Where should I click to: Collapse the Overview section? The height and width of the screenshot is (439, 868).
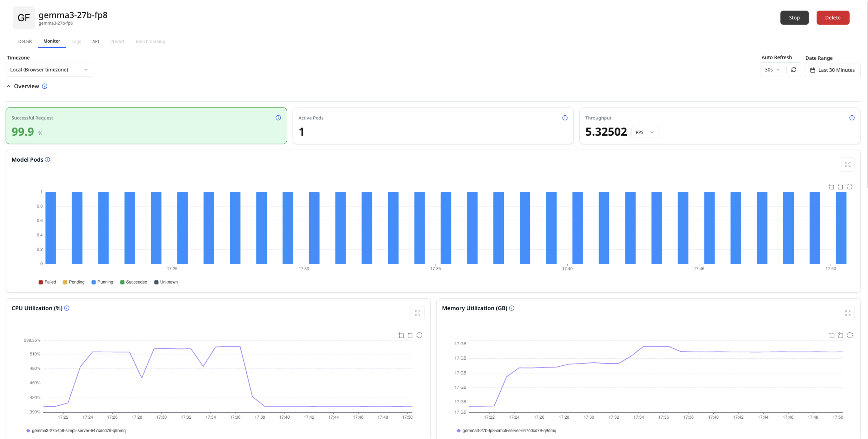9,86
